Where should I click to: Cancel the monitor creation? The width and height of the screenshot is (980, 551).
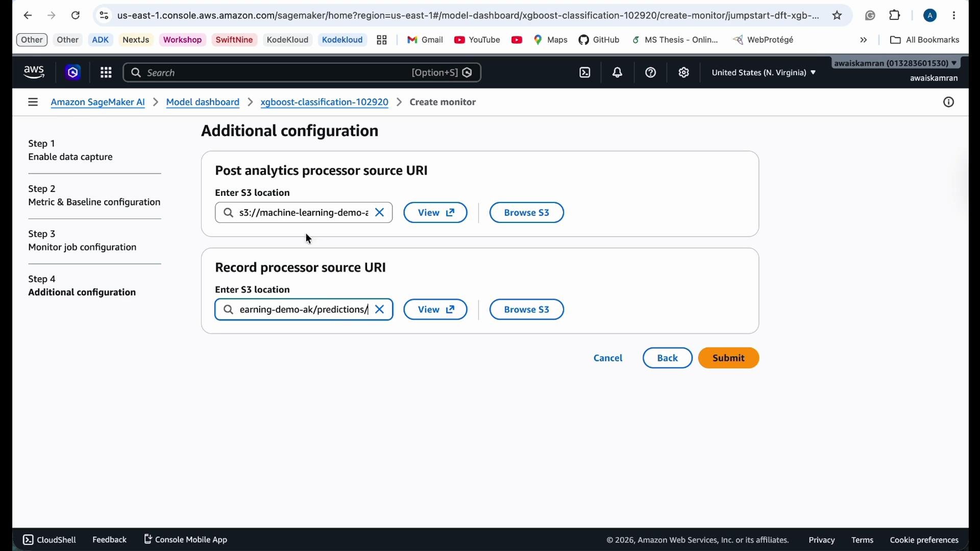point(608,358)
